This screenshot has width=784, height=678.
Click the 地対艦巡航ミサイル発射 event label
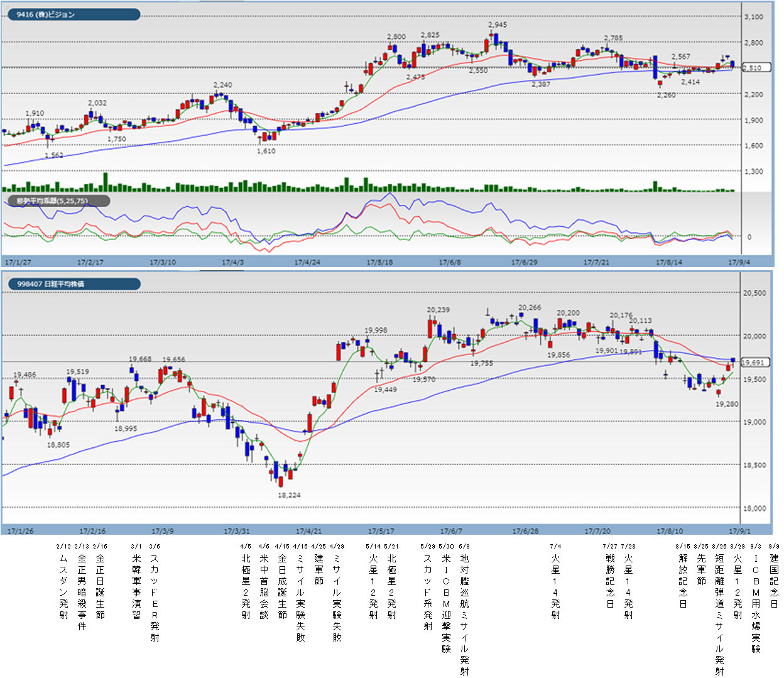(x=464, y=615)
